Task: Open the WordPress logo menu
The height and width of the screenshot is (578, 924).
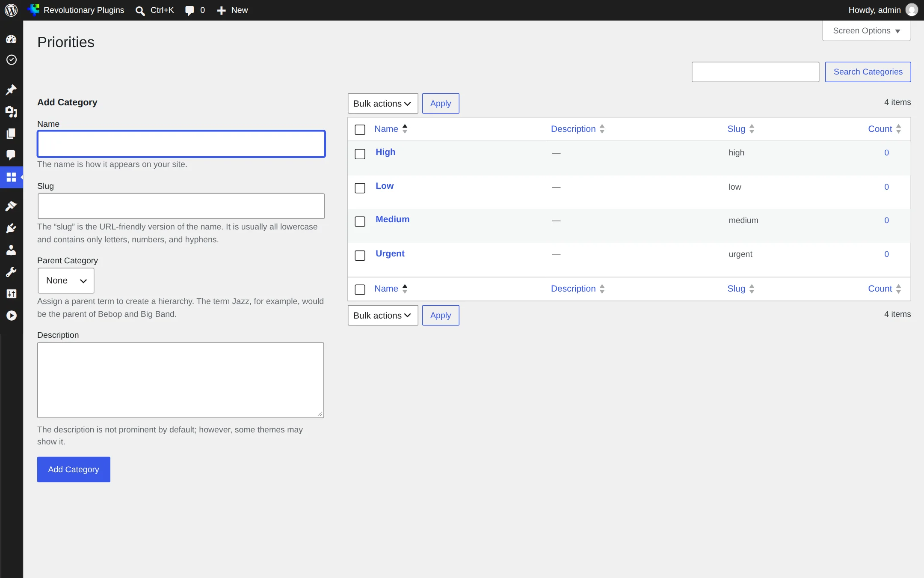Action: click(x=11, y=10)
